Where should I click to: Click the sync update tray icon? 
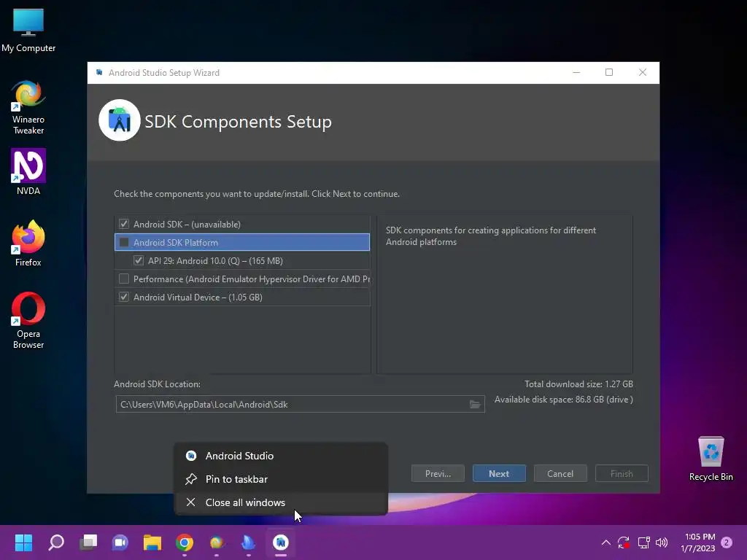[x=624, y=542]
